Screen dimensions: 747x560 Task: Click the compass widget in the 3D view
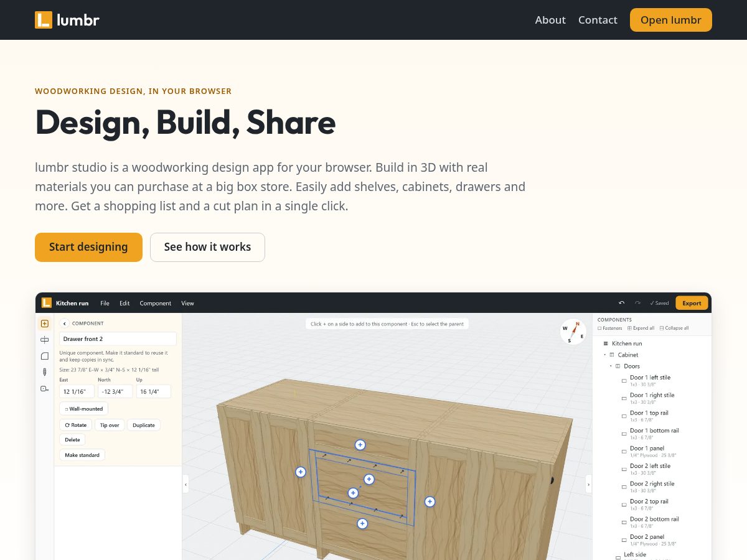[x=573, y=332]
